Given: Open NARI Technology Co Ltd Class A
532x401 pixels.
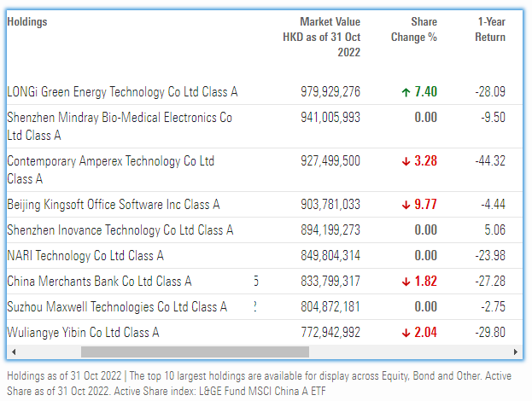Looking at the screenshot, I should click(85, 256).
